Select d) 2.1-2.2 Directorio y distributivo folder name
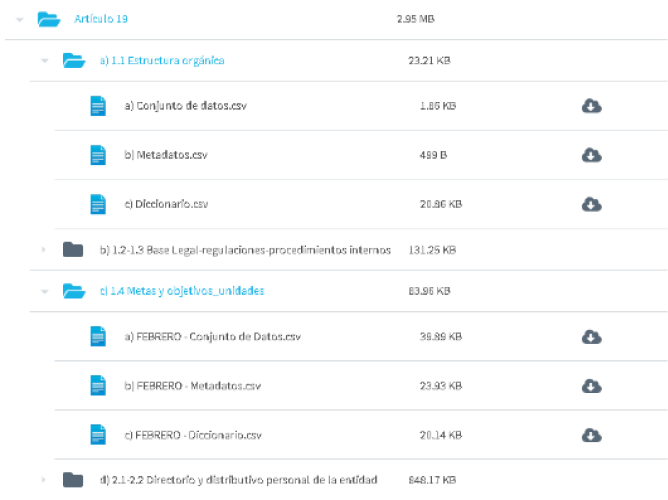The image size is (668, 500). point(239,480)
